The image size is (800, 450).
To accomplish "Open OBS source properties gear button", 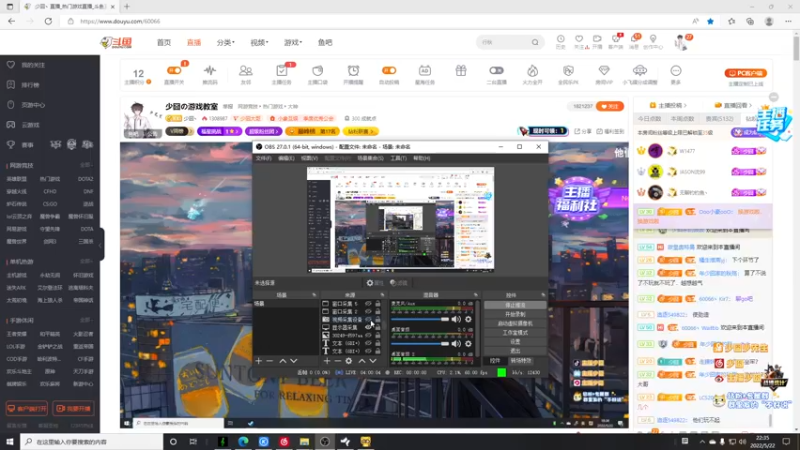I will pyautogui.click(x=374, y=283).
